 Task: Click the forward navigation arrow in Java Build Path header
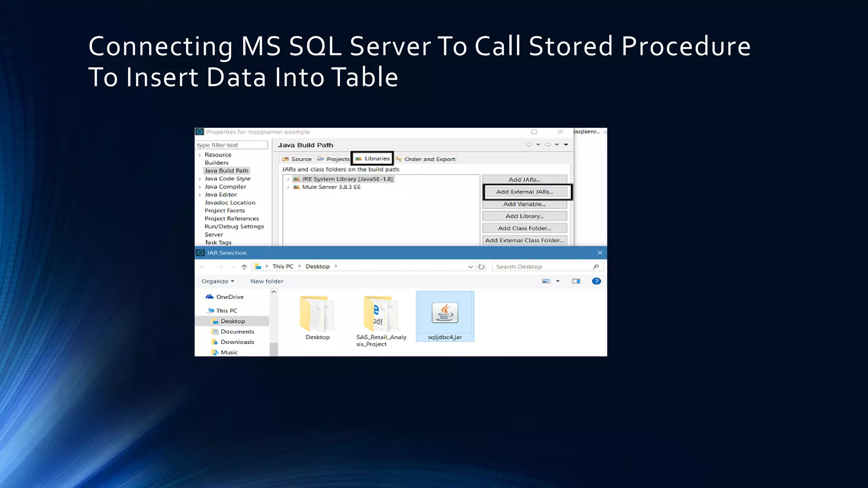click(548, 144)
